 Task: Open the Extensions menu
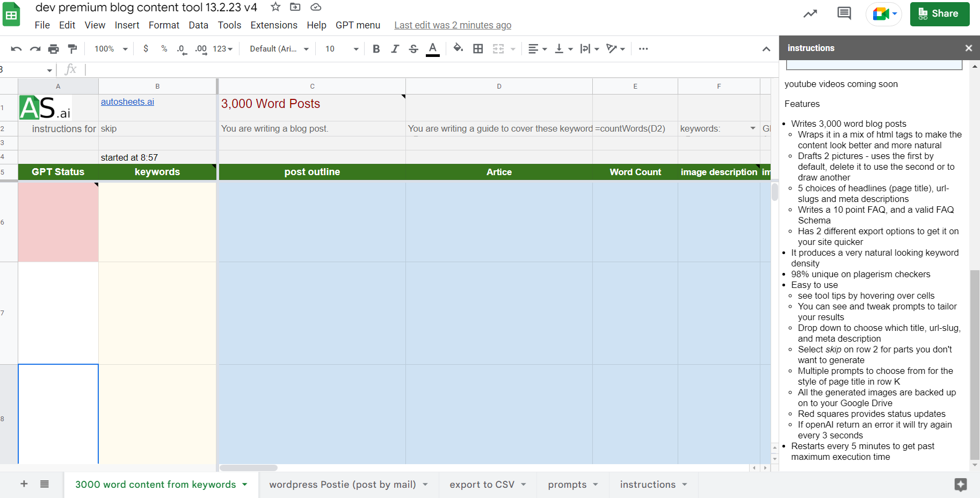point(273,25)
